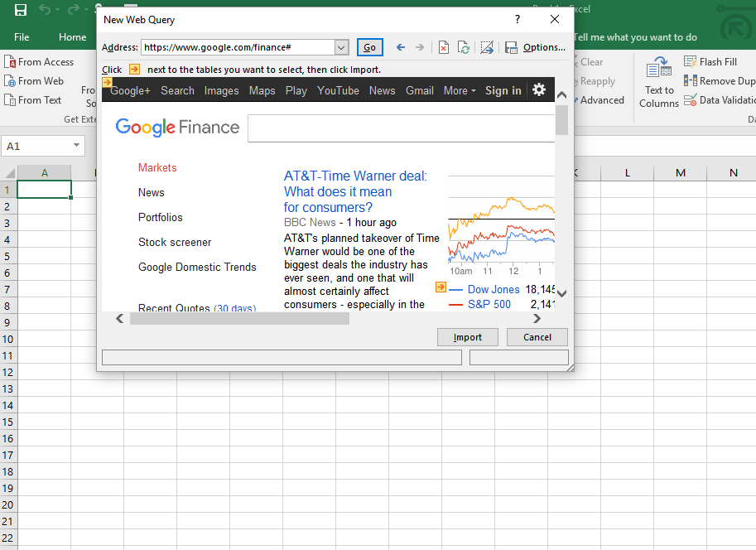Select column L header
The width and height of the screenshot is (756, 550).
628,173
